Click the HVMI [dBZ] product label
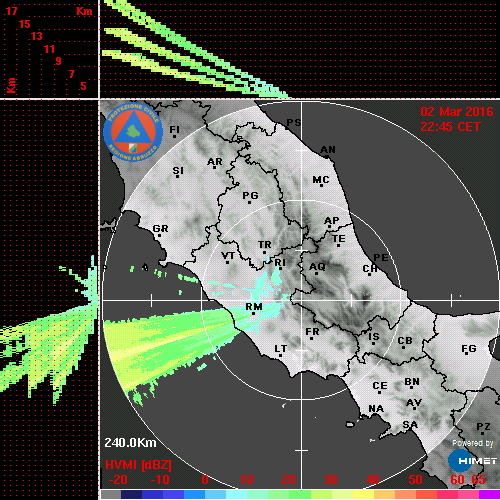 [x=138, y=465]
